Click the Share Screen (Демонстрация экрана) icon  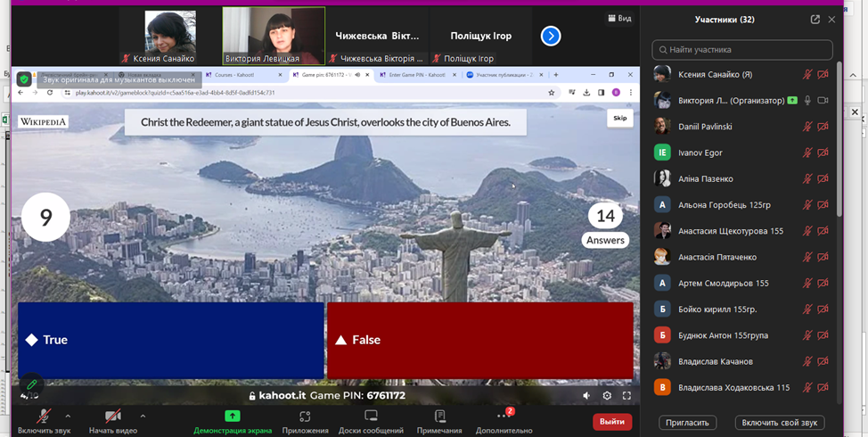pyautogui.click(x=233, y=416)
